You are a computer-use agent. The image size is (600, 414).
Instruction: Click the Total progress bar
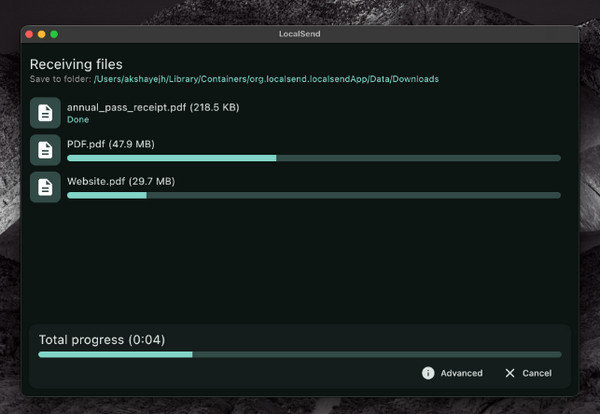click(300, 355)
